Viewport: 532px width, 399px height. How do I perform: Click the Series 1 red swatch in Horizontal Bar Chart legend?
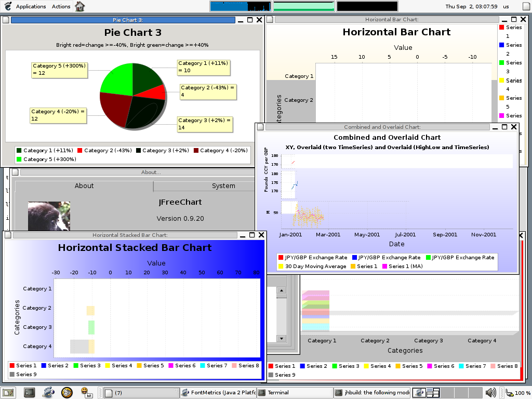(x=502, y=27)
